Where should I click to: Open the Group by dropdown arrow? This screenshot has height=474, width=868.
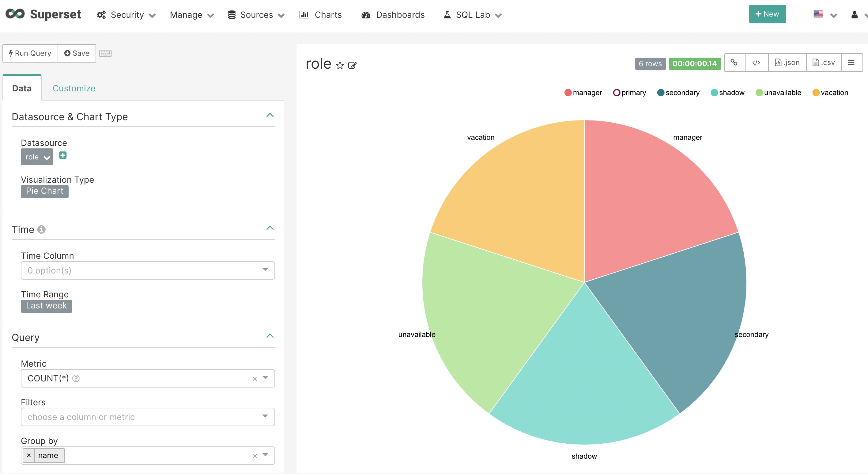265,455
